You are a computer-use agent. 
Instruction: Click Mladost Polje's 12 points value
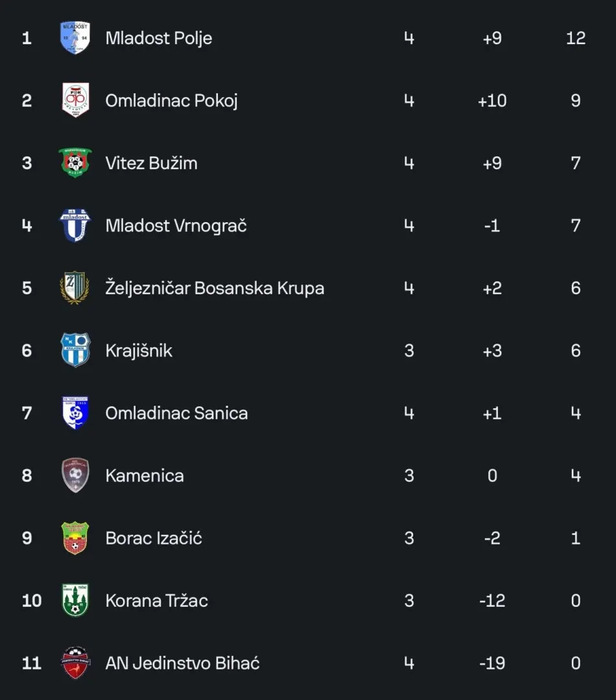(x=576, y=38)
